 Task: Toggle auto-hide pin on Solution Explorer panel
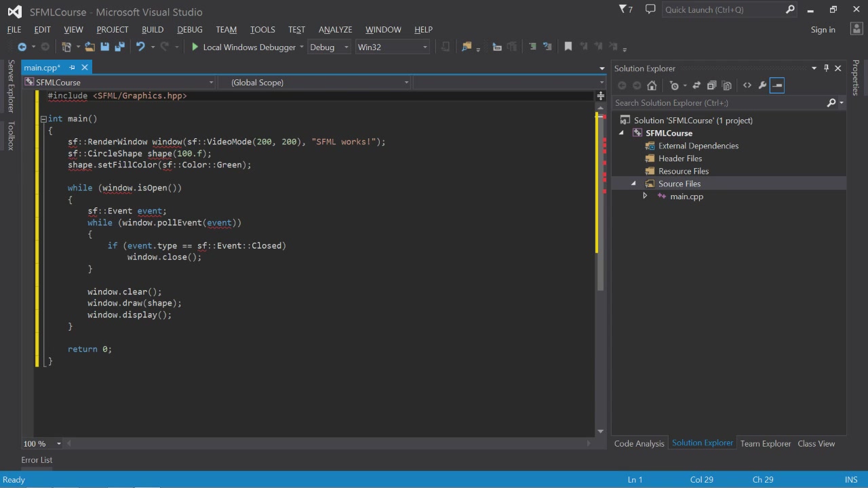click(x=826, y=68)
